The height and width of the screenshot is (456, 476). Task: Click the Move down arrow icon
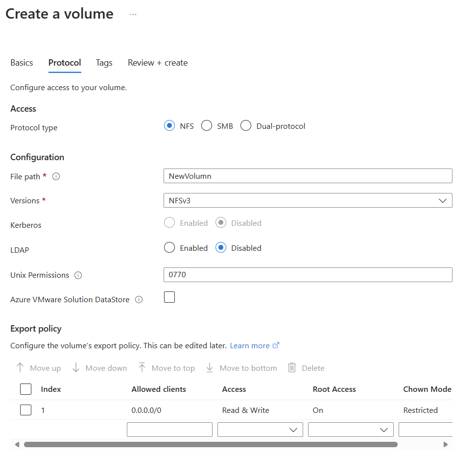click(76, 368)
